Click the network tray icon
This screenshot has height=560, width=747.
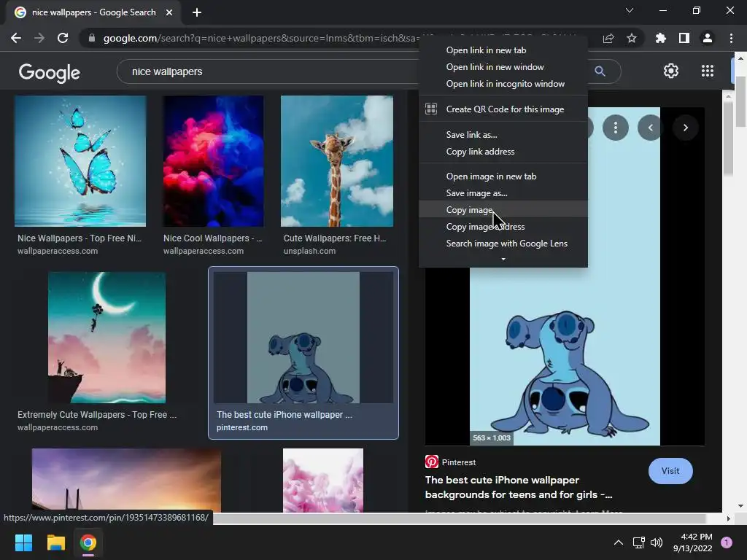[638, 542]
